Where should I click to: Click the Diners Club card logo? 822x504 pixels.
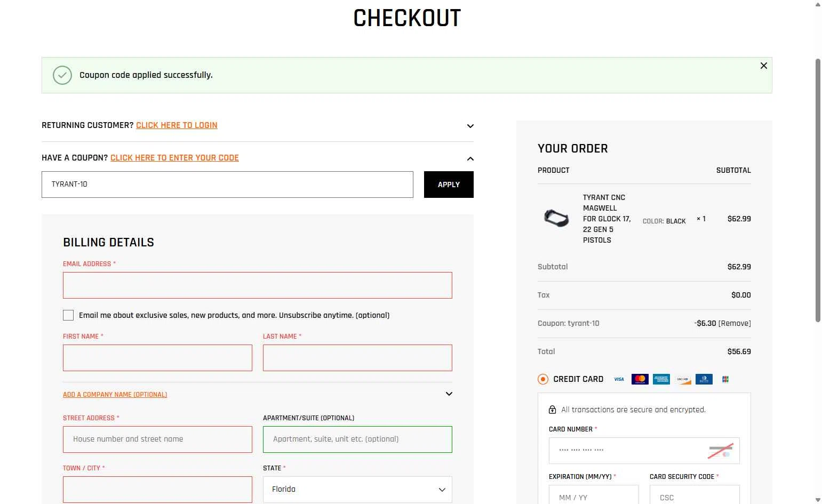tap(704, 379)
